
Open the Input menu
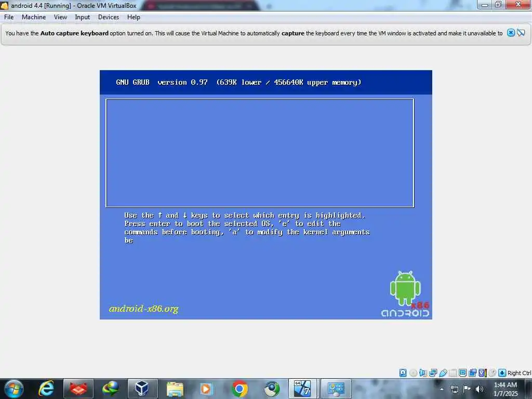(x=83, y=17)
